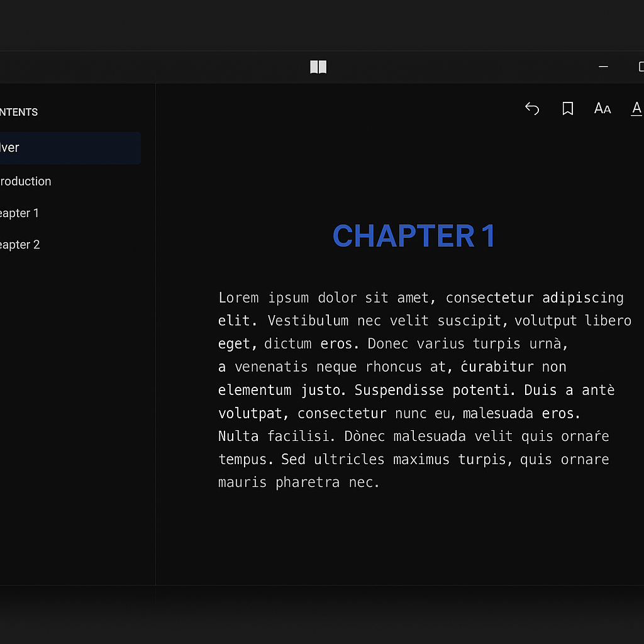Image resolution: width=644 pixels, height=644 pixels.
Task: Select the underlined A highlight tool
Action: pos(636,108)
